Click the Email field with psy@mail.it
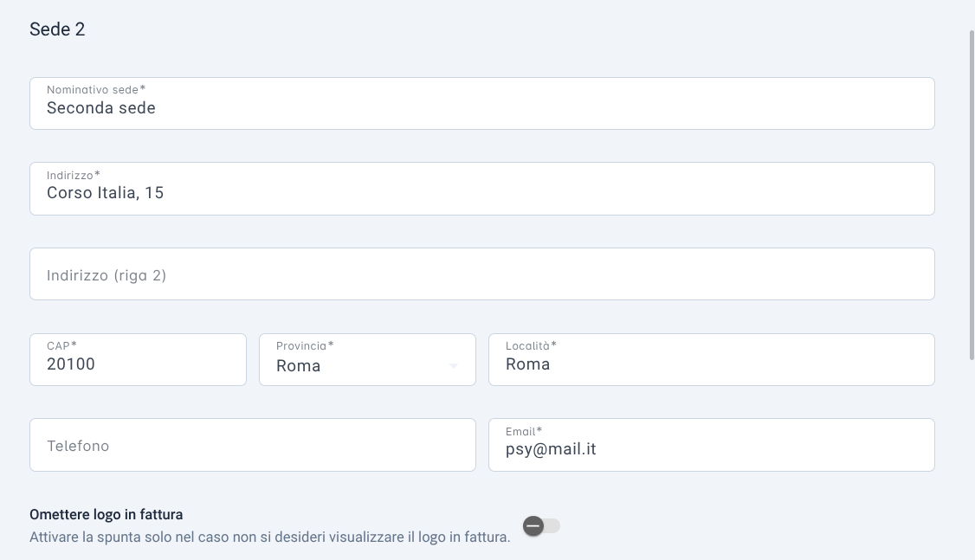Image resolution: width=975 pixels, height=560 pixels. tap(712, 445)
